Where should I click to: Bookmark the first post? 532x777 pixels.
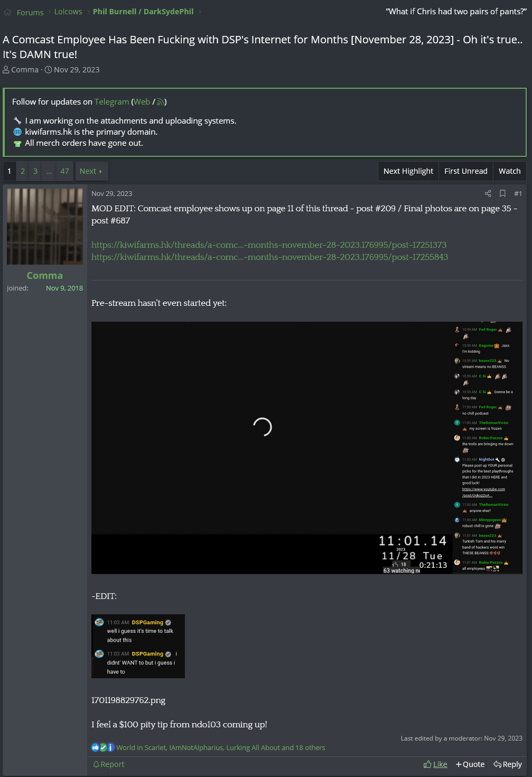pos(502,194)
